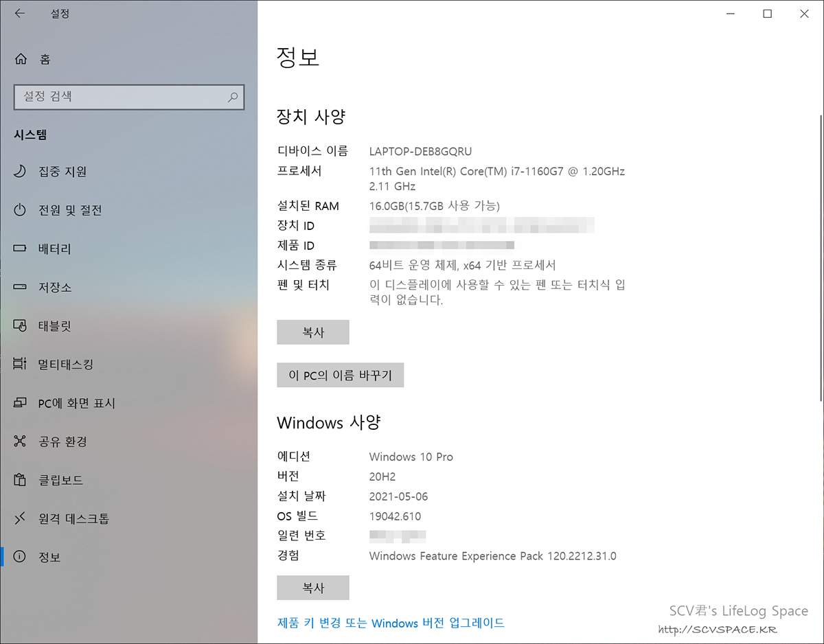Copy Windows specs with lower 복사 button
The height and width of the screenshot is (644, 824).
coord(313,588)
